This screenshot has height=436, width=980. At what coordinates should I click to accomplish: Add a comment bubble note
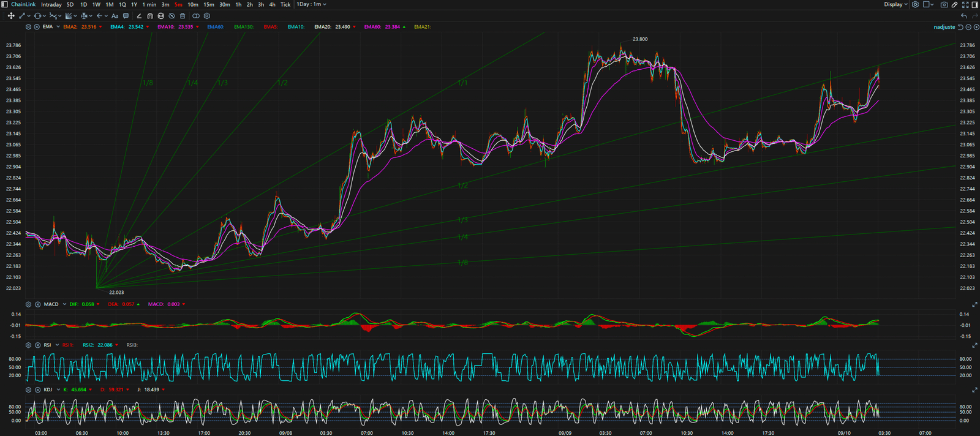point(126,16)
